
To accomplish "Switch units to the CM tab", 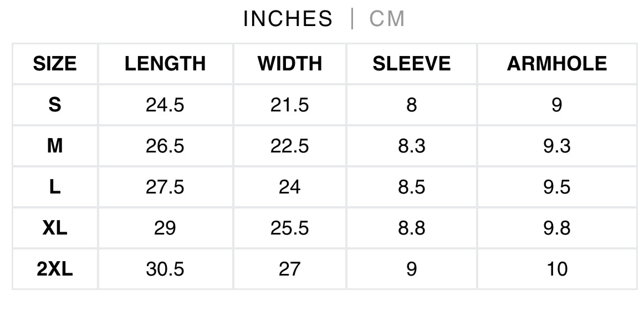I will point(387,19).
